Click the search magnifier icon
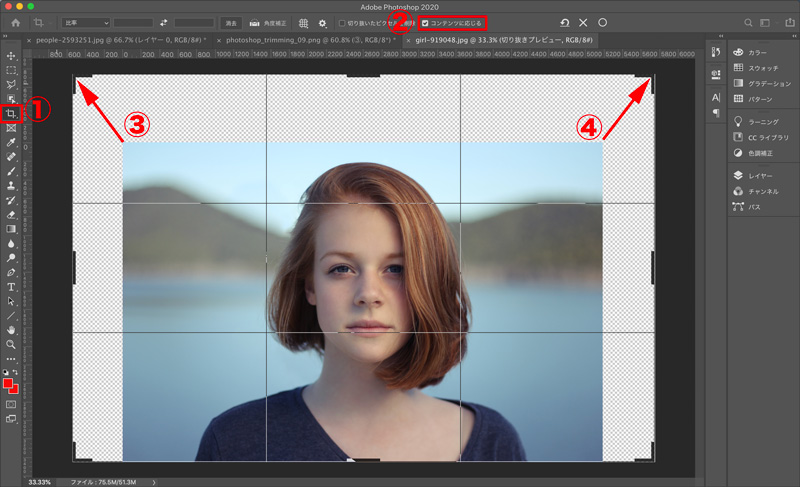Screen dimensions: 800x487 coord(748,23)
